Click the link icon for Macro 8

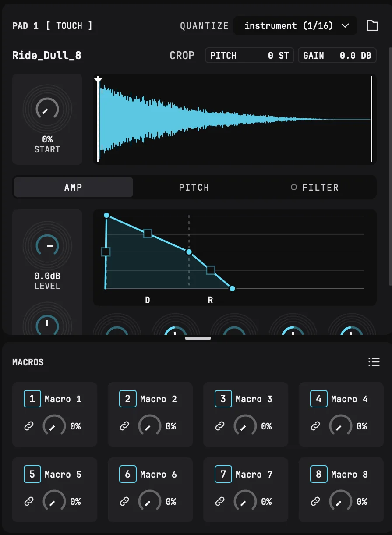click(x=315, y=501)
